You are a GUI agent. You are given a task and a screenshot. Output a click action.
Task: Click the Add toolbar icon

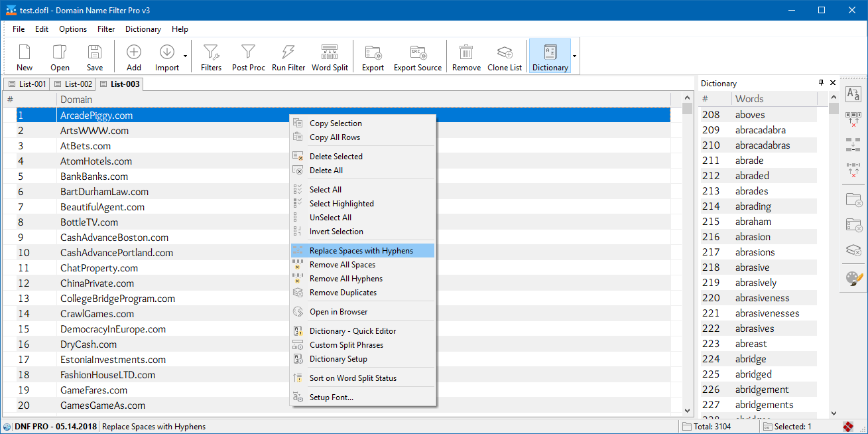coord(134,57)
